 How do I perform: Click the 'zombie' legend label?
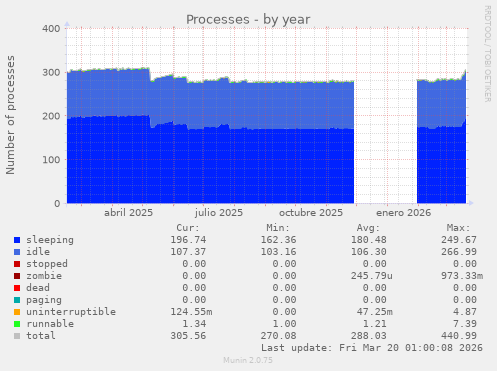[x=44, y=276]
